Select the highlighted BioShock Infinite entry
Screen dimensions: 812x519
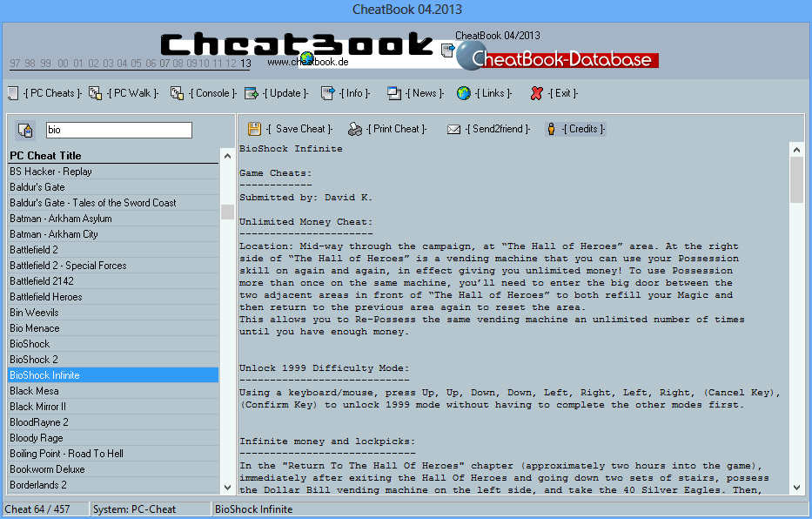coord(113,375)
